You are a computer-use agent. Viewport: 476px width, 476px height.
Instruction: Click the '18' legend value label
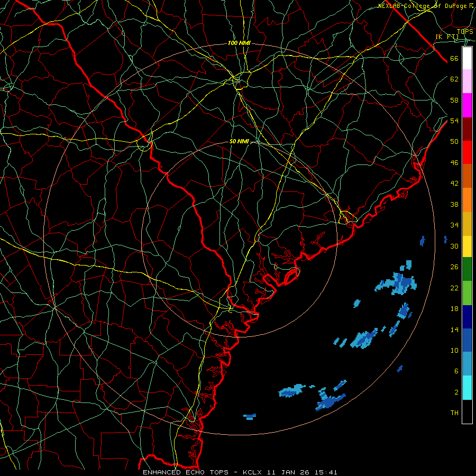(x=454, y=309)
